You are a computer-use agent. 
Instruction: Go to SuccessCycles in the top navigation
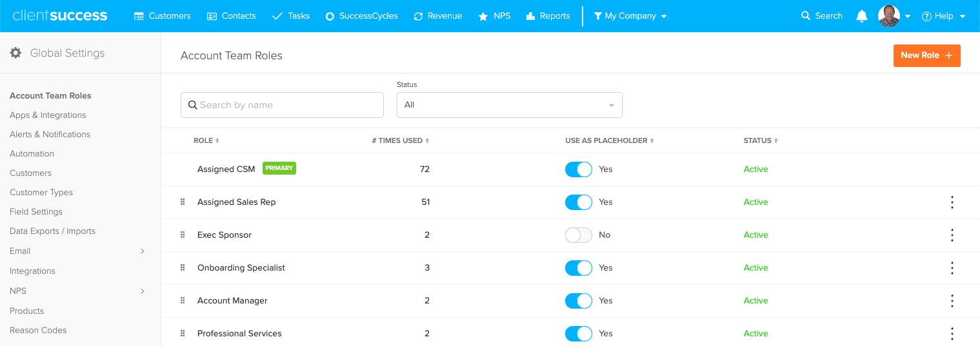point(361,16)
